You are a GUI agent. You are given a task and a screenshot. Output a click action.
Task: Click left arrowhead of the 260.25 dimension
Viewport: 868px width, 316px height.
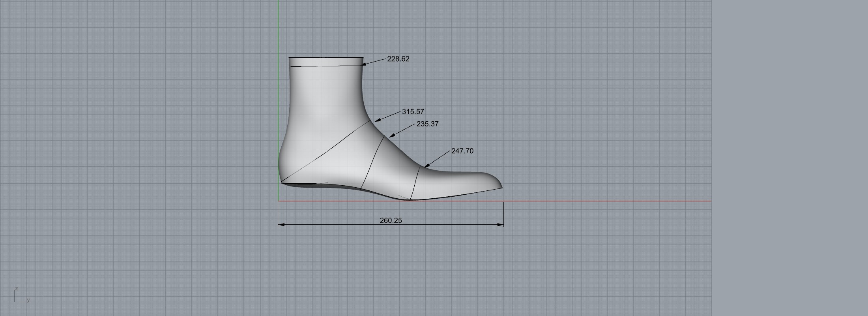click(x=281, y=225)
